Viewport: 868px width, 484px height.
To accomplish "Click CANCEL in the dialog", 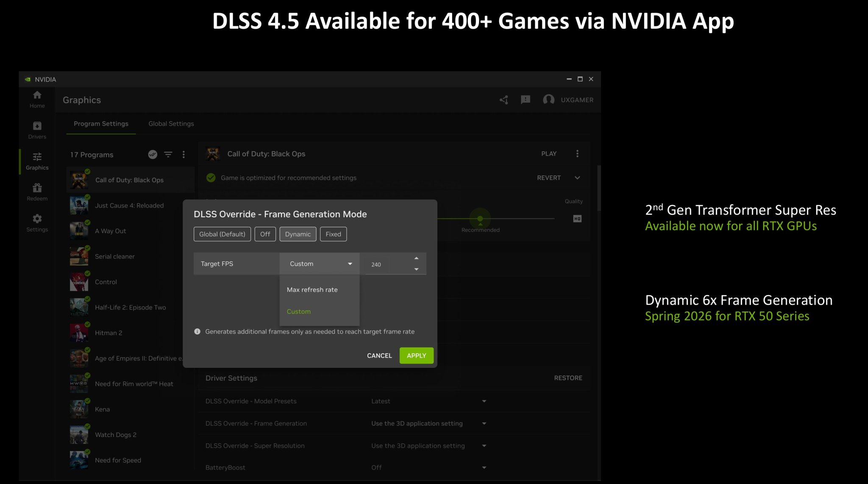I will pyautogui.click(x=379, y=356).
